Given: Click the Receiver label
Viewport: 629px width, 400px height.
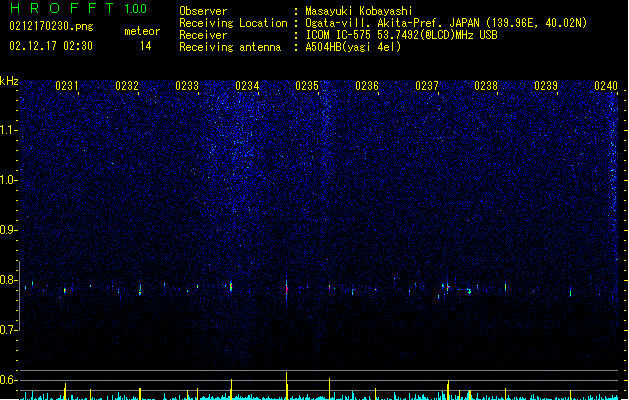Looking at the screenshot, I should 203,35.
